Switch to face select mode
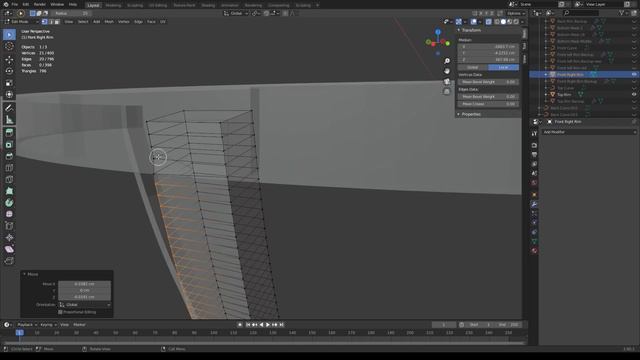This screenshot has height=360, width=640. 57,22
